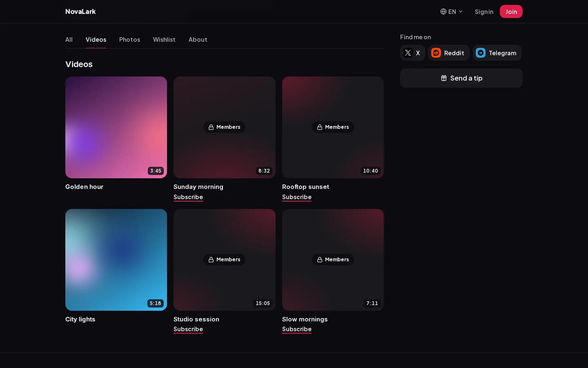Click the NovaLark logo text
The image size is (588, 368).
click(x=80, y=11)
